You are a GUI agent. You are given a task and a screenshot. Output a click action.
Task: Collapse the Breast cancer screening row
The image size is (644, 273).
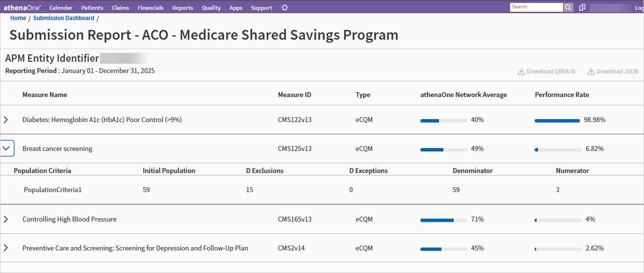(x=6, y=149)
